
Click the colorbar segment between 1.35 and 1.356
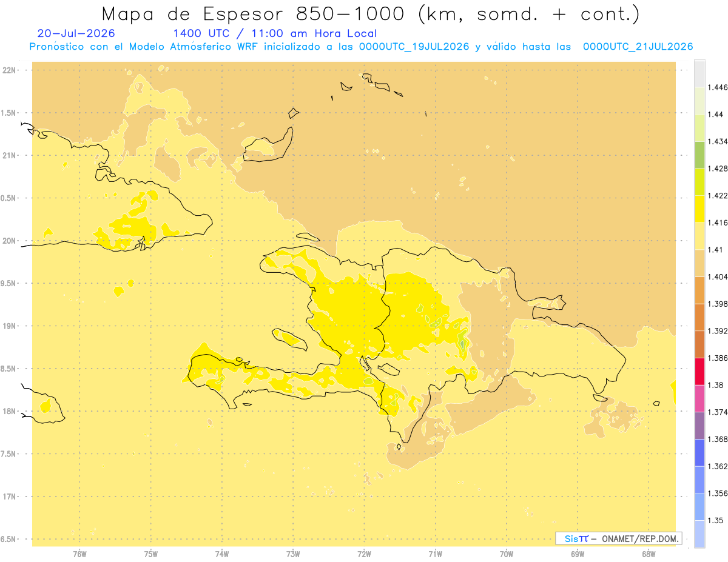pyautogui.click(x=699, y=506)
